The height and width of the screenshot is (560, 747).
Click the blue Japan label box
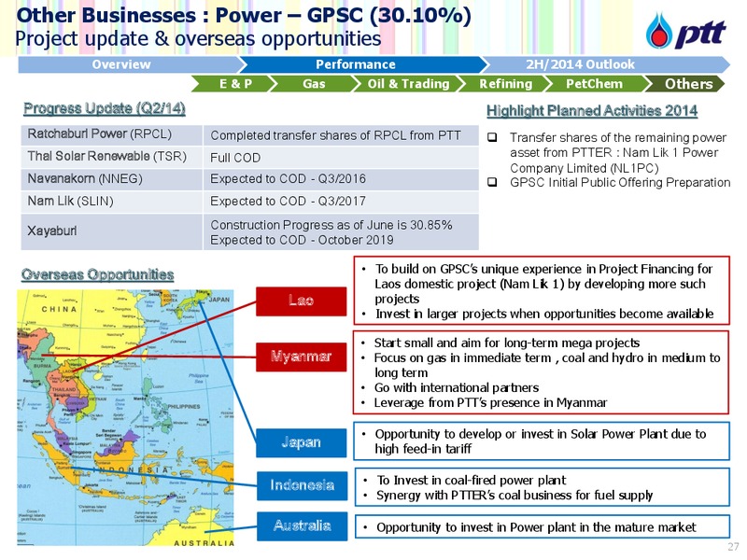(x=301, y=442)
